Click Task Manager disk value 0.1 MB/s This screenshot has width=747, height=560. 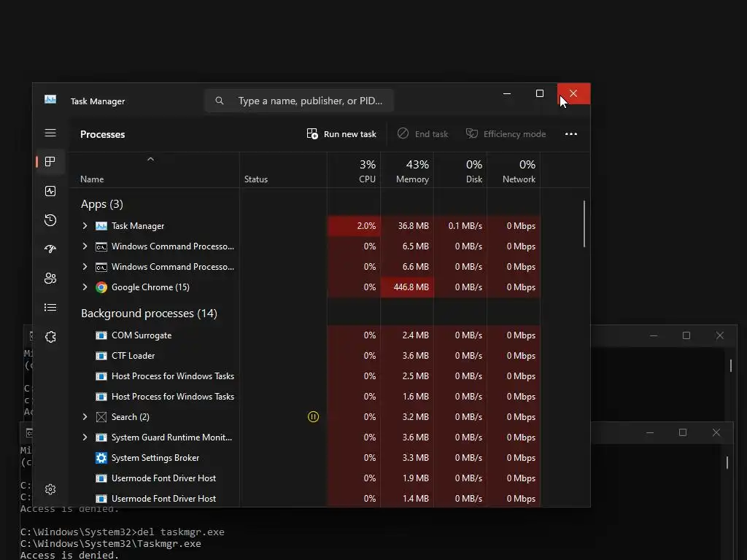pyautogui.click(x=465, y=226)
